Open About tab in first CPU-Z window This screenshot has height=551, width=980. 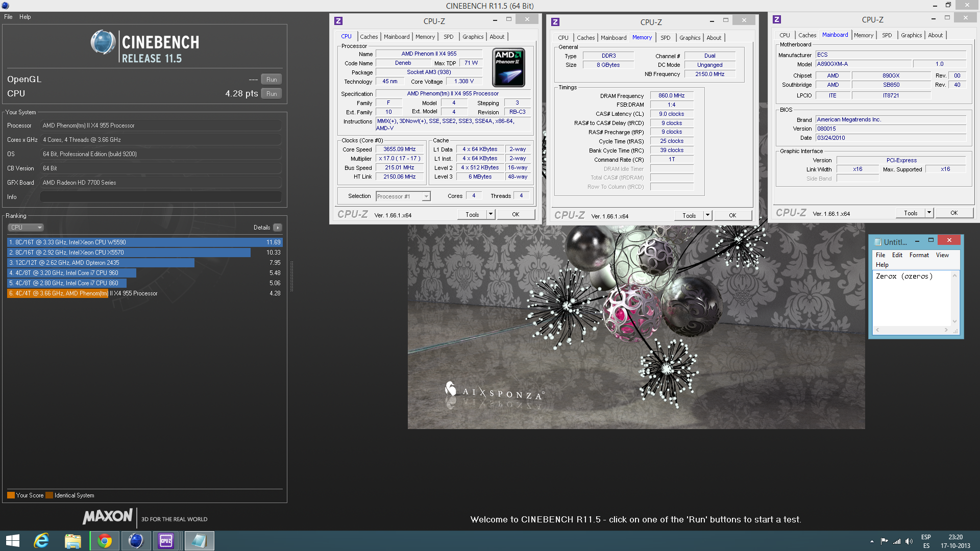click(x=497, y=37)
